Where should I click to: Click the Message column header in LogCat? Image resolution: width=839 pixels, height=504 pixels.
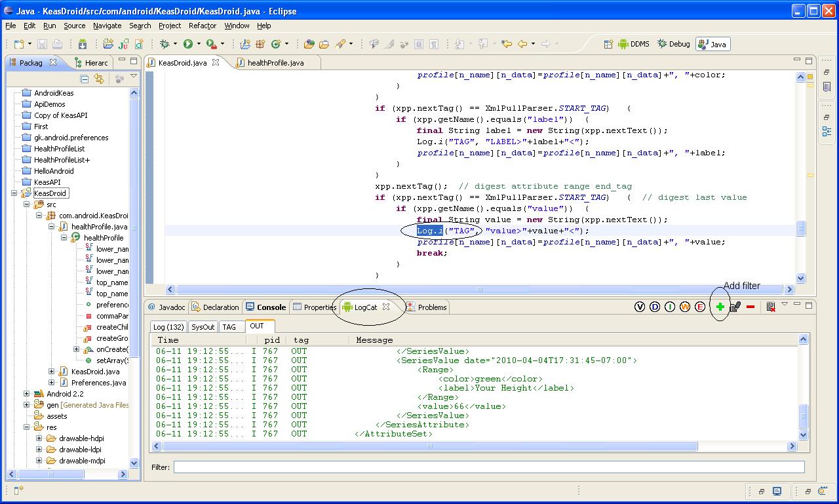coord(374,340)
